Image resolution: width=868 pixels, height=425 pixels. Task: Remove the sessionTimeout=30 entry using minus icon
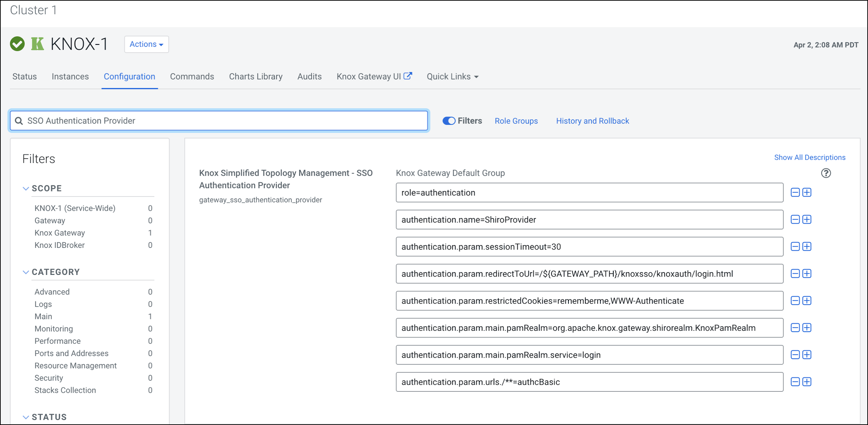tap(795, 246)
